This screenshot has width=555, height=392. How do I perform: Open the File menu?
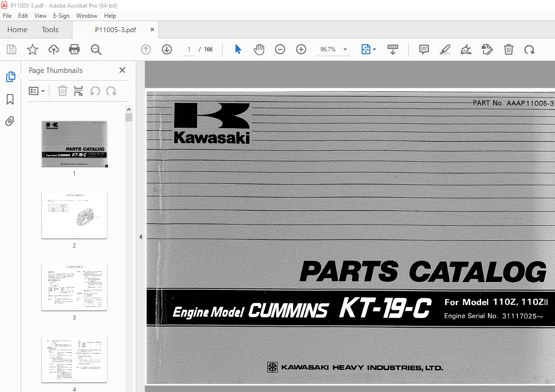click(x=7, y=15)
